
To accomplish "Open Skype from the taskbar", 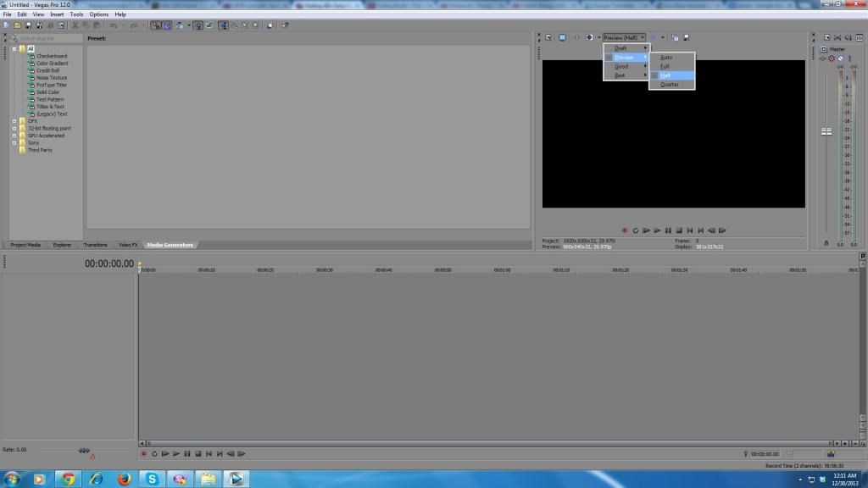I will click(152, 479).
